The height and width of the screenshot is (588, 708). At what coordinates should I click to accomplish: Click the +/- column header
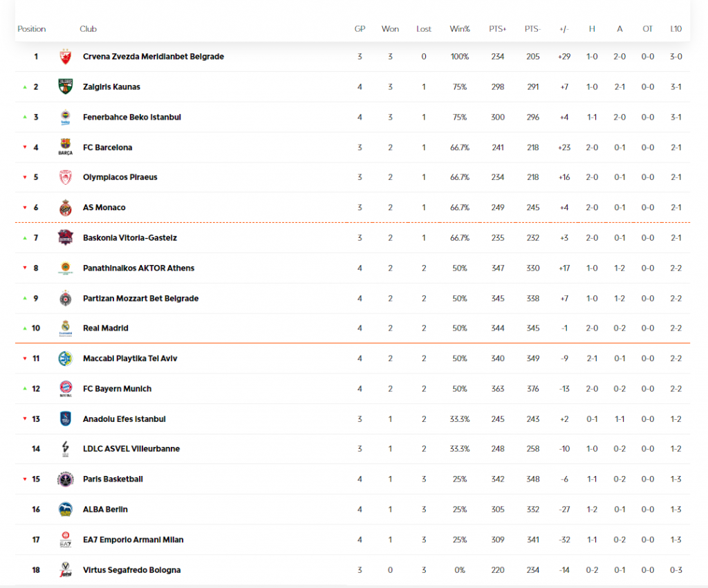pos(564,29)
